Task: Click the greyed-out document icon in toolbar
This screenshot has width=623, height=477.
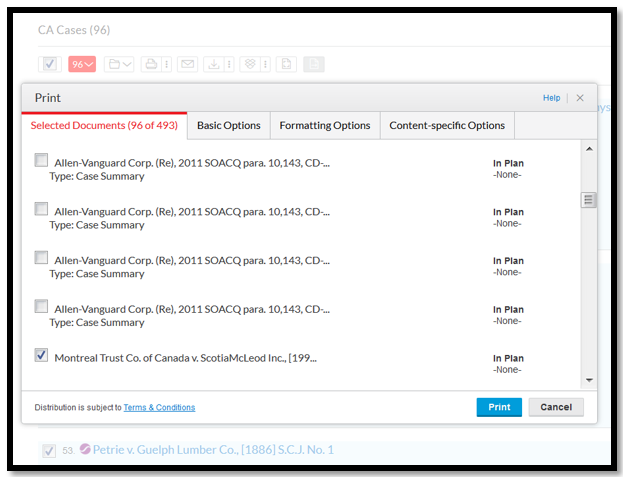Action: click(314, 64)
